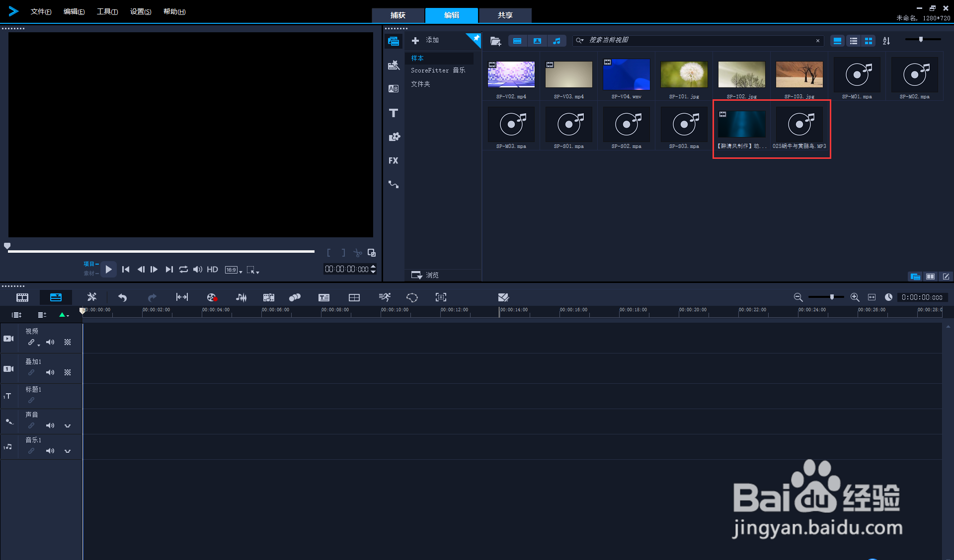Open the split screen template creator

click(x=354, y=297)
